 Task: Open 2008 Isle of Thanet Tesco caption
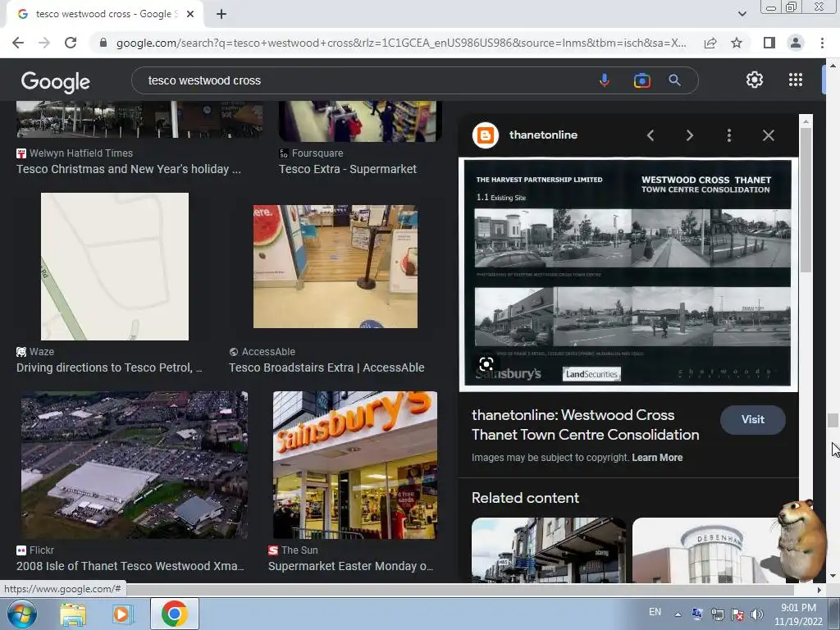click(x=130, y=566)
